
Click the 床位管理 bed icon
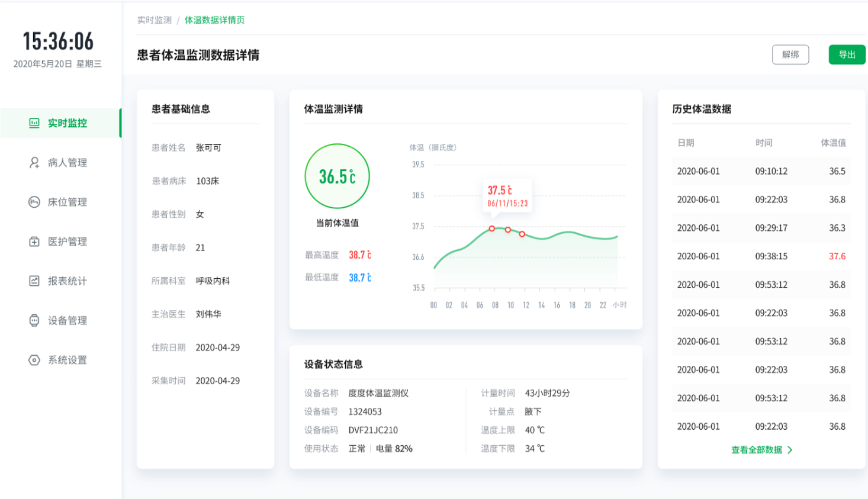click(x=34, y=202)
